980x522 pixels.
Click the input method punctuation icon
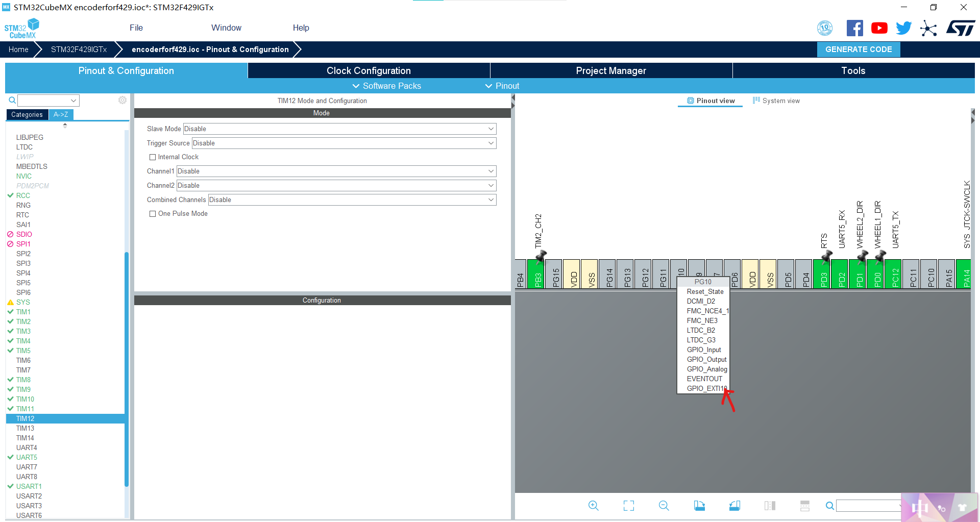pos(942,508)
